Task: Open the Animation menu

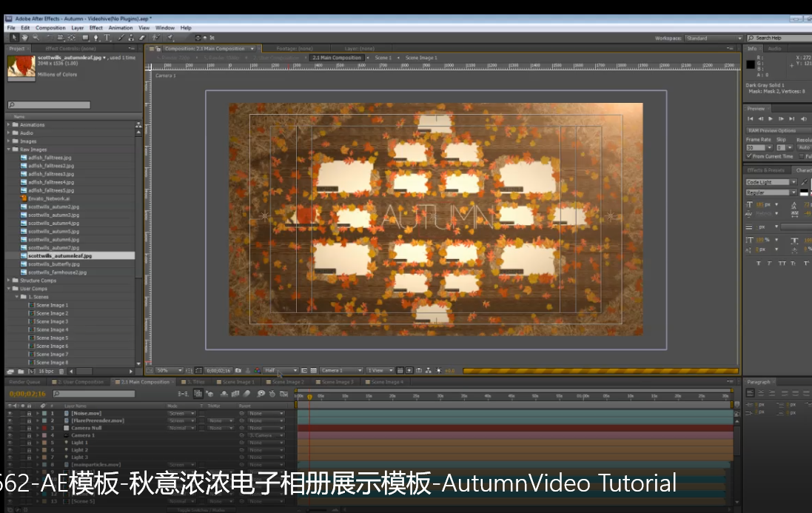Action: point(121,28)
